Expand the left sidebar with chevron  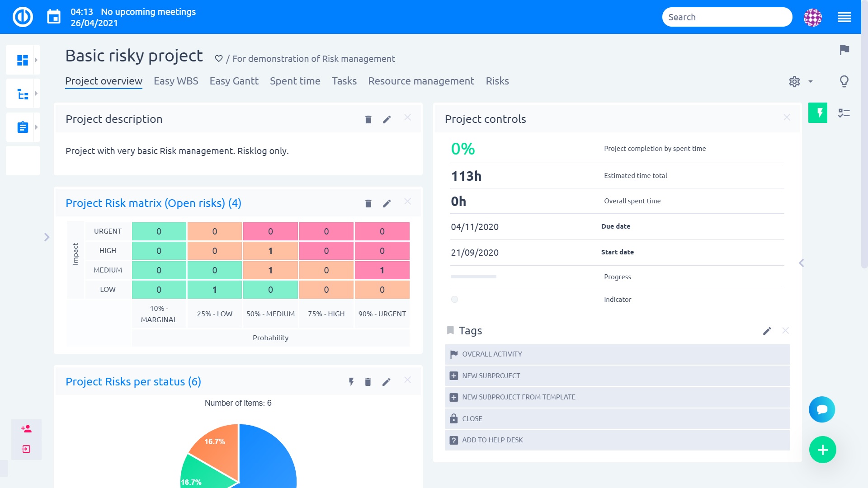click(x=47, y=237)
